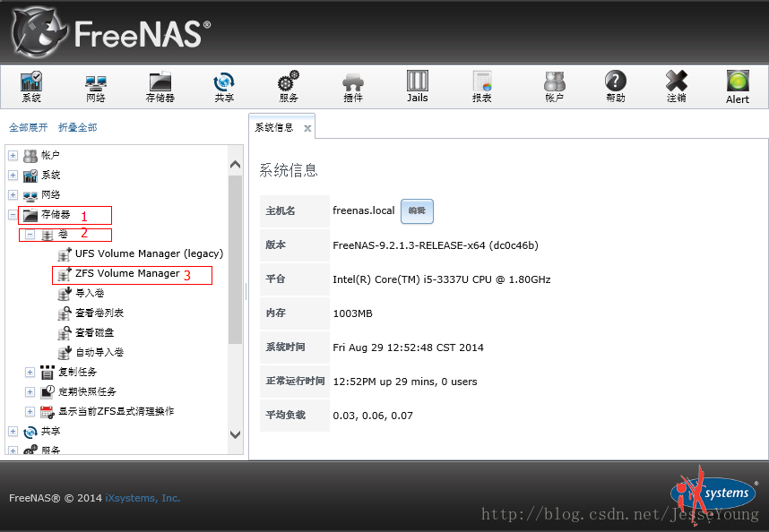Select 查看磁盘 in the tree
Viewport: 769px width, 532px height.
pyautogui.click(x=95, y=332)
